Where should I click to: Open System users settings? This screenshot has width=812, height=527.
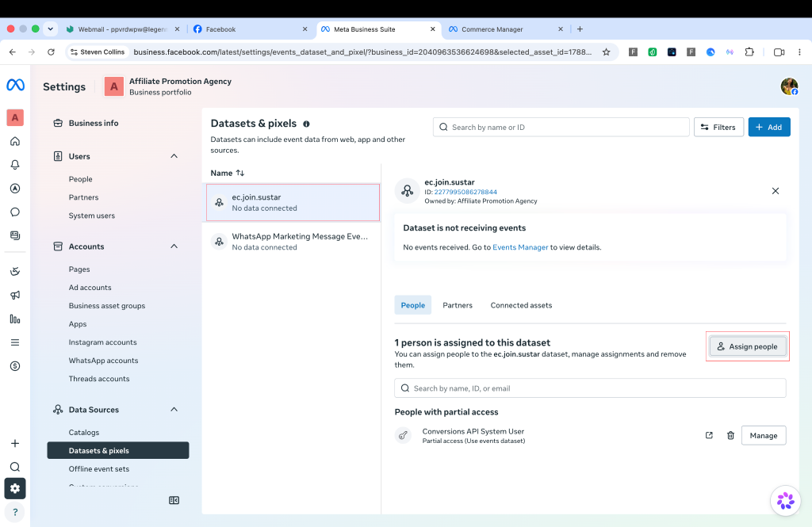coord(92,216)
